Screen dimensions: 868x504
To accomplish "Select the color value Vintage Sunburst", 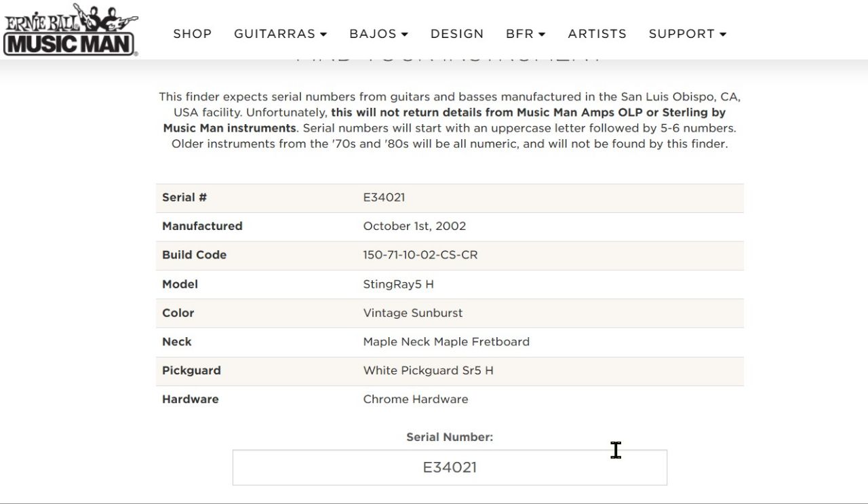I will click(413, 313).
